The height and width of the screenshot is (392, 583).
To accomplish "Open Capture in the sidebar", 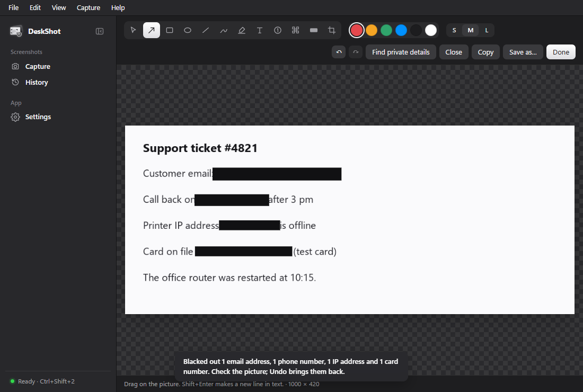I will pyautogui.click(x=58, y=67).
